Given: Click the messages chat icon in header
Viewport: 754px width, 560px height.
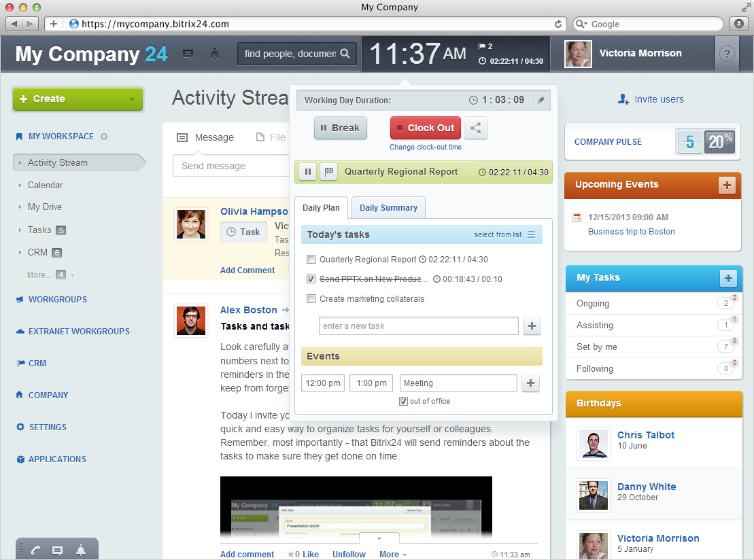Looking at the screenshot, I should tap(188, 54).
